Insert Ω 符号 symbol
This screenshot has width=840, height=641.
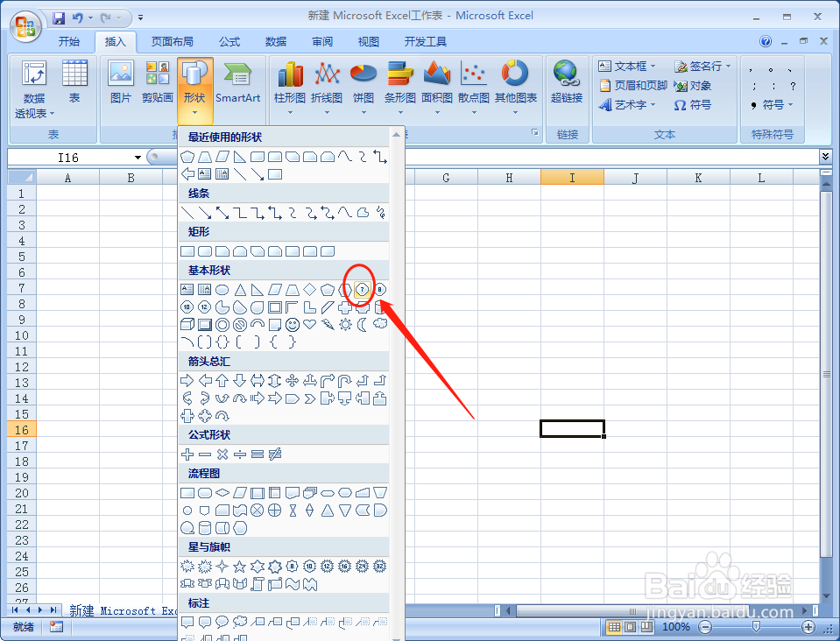(693, 105)
